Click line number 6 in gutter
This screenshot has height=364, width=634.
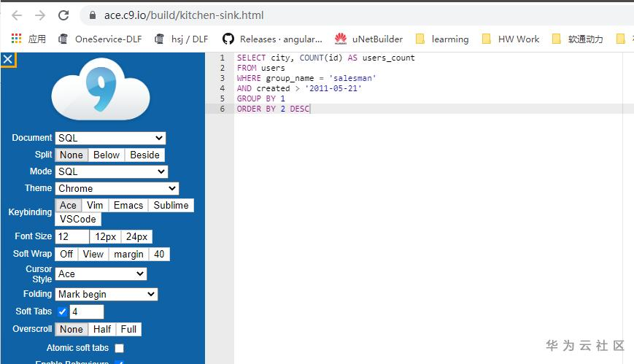[222, 109]
